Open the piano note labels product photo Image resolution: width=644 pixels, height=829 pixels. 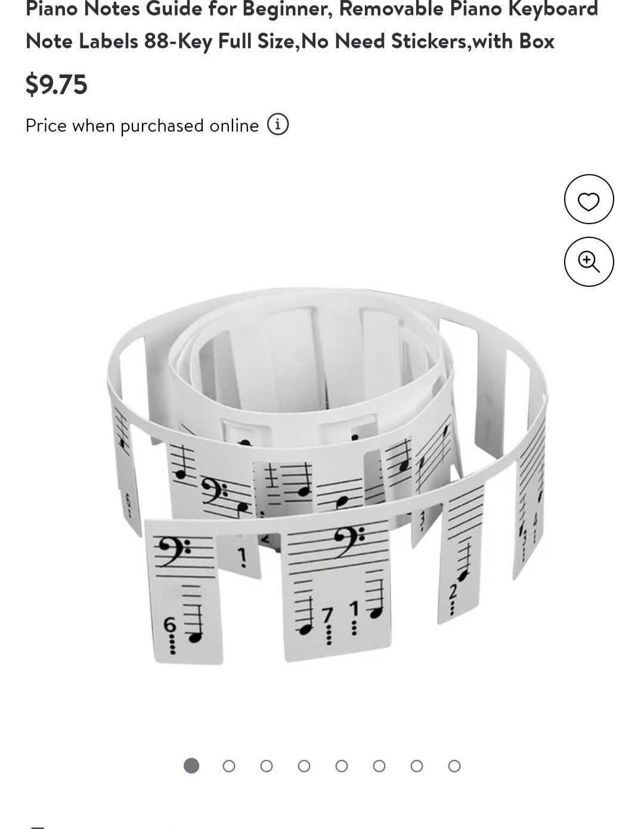coord(327,475)
